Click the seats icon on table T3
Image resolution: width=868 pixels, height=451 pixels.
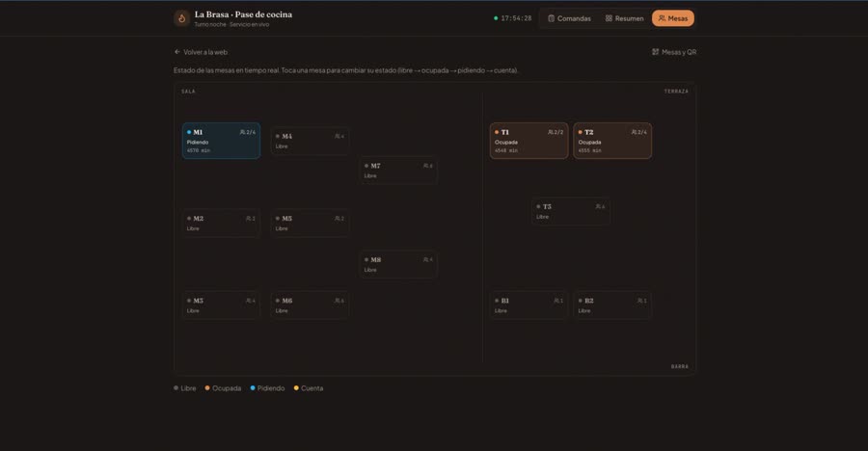point(598,206)
